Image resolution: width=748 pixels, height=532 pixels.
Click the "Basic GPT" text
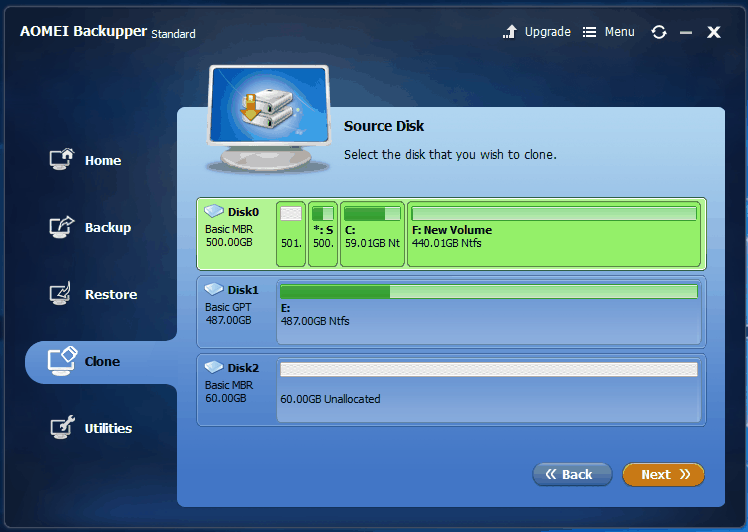point(228,307)
